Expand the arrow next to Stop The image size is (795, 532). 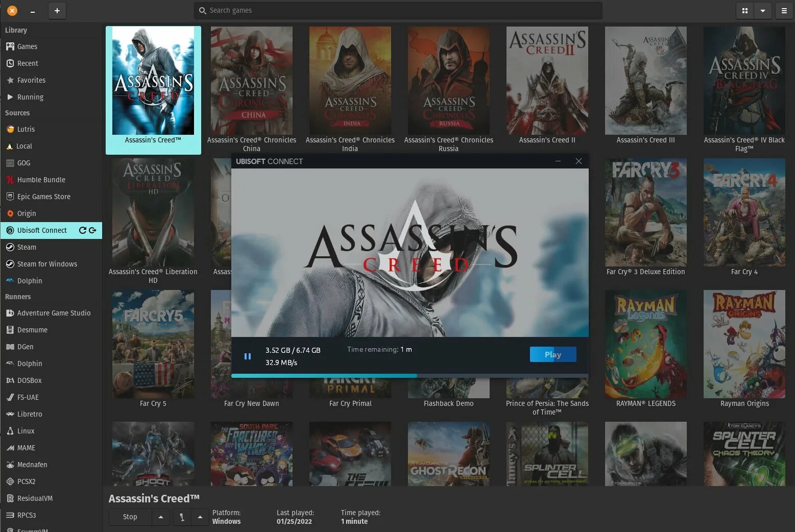(x=161, y=517)
